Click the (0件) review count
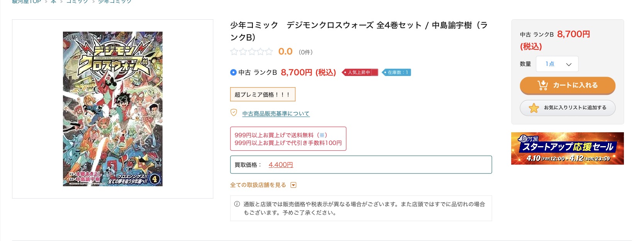Viewport: 644px width, 241px height. click(305, 52)
